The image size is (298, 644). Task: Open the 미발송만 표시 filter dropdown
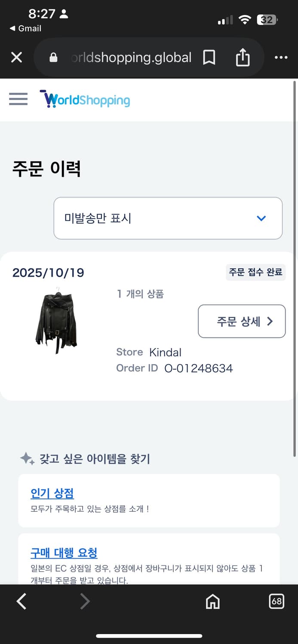coord(168,218)
